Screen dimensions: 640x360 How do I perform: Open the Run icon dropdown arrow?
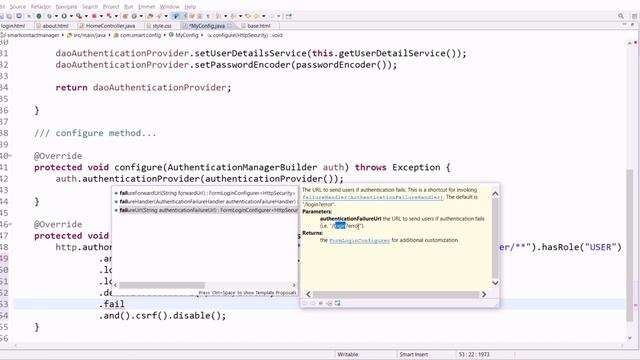[71, 16]
